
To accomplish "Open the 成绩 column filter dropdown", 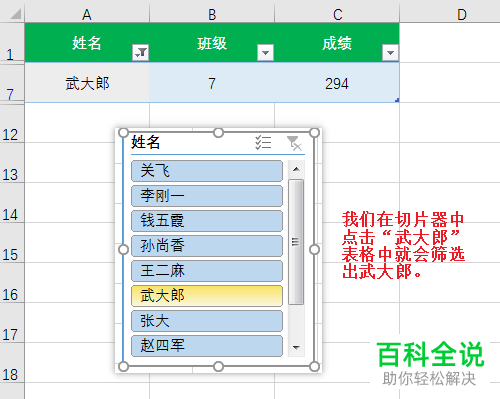I will [x=390, y=53].
